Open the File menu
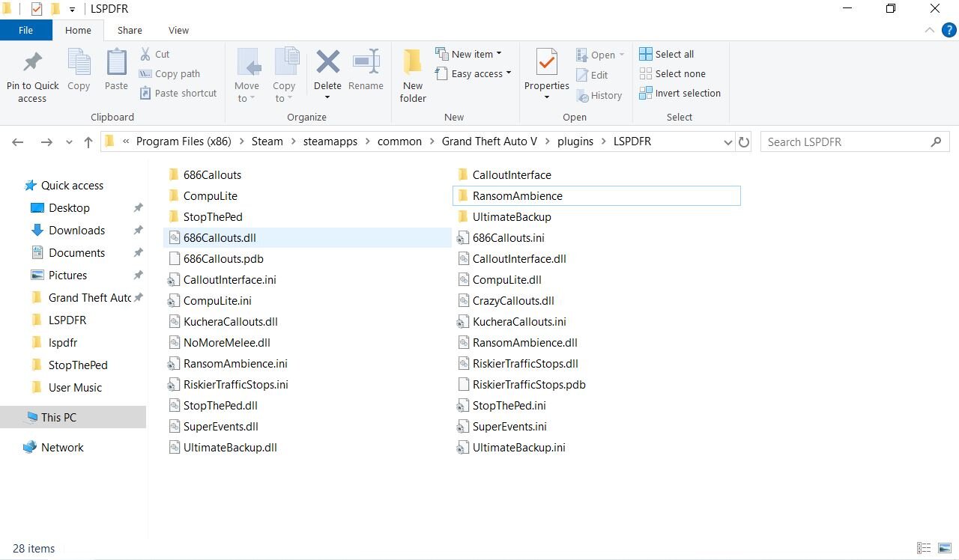Screen dimensions: 959x560 [x=25, y=31]
